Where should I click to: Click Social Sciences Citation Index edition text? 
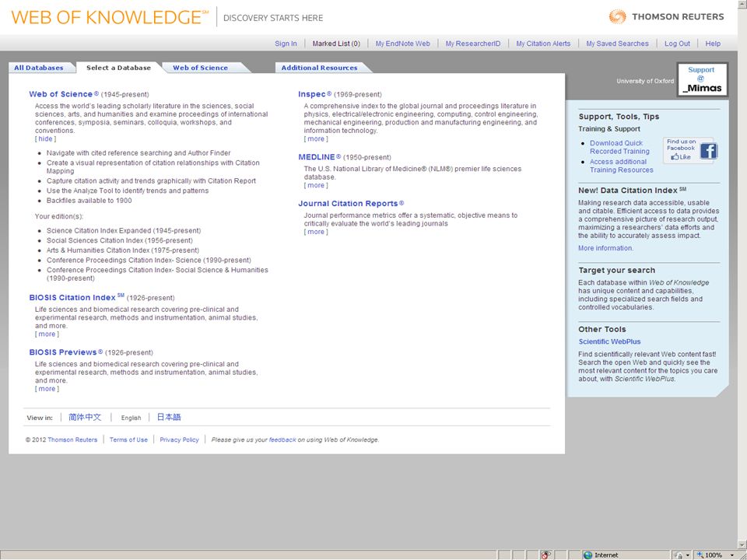(120, 240)
